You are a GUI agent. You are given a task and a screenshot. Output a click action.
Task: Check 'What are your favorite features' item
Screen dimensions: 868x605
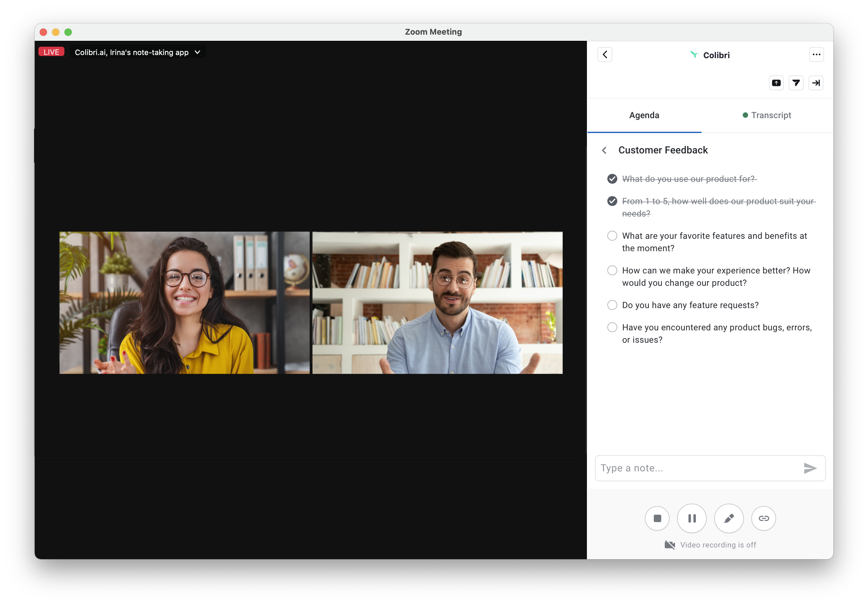(x=612, y=236)
